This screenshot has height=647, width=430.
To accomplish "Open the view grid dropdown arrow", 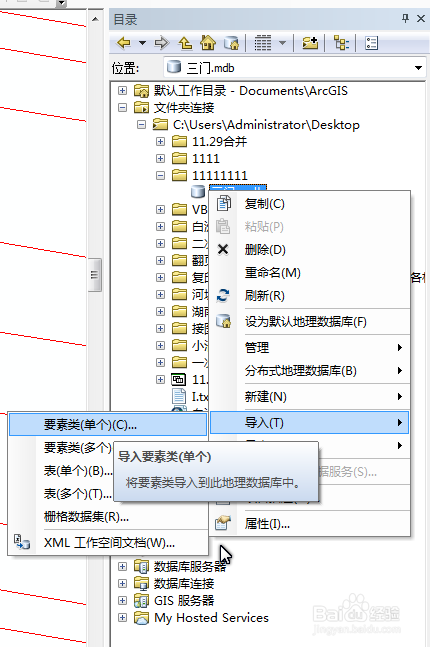I will pyautogui.click(x=282, y=43).
